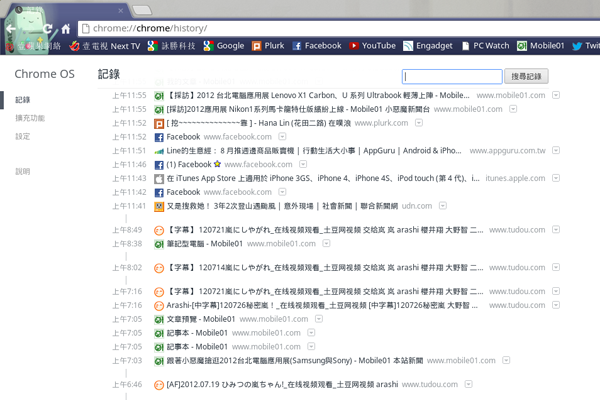Expand dropdown for the Lenovo X1 Carbon entry
This screenshot has width=600, height=400.
556,95
